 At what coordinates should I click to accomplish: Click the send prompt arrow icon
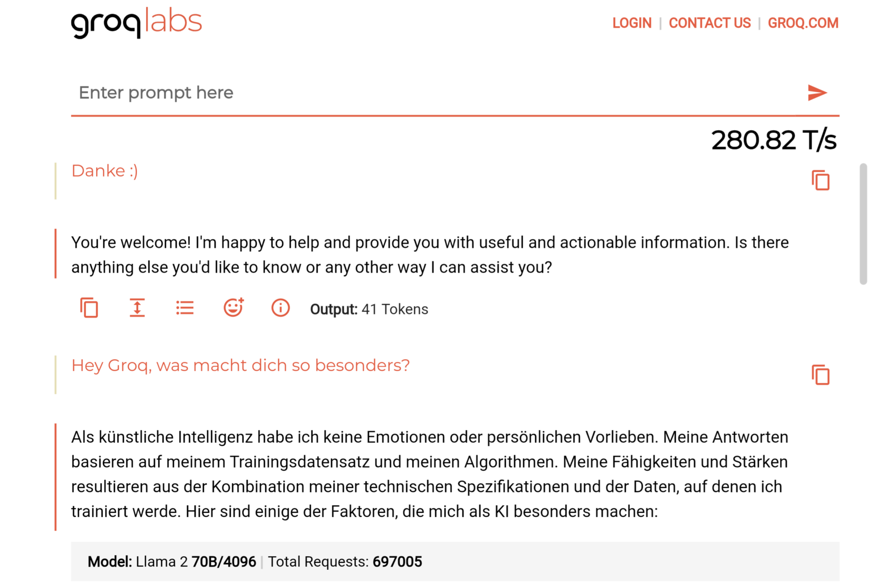coord(817,93)
